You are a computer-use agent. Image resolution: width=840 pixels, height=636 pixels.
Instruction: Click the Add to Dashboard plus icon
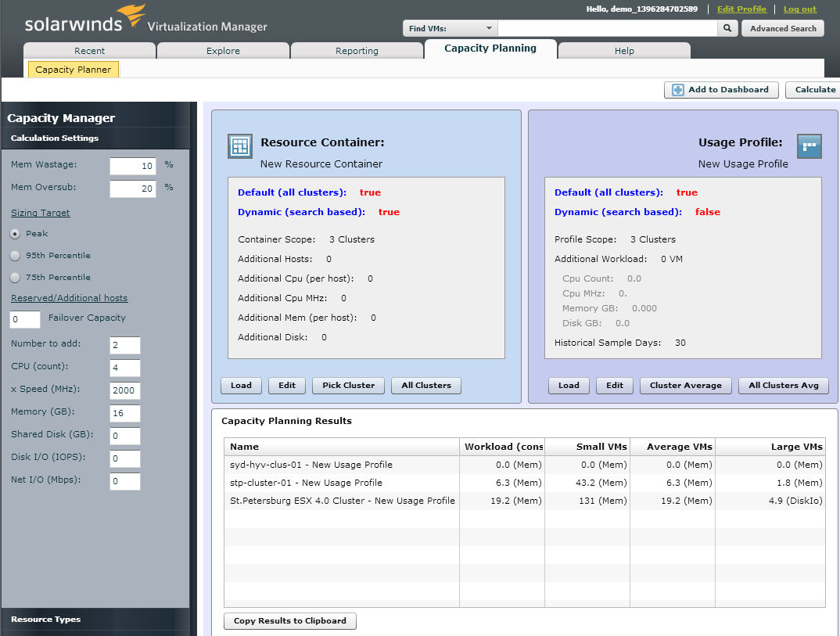(677, 90)
